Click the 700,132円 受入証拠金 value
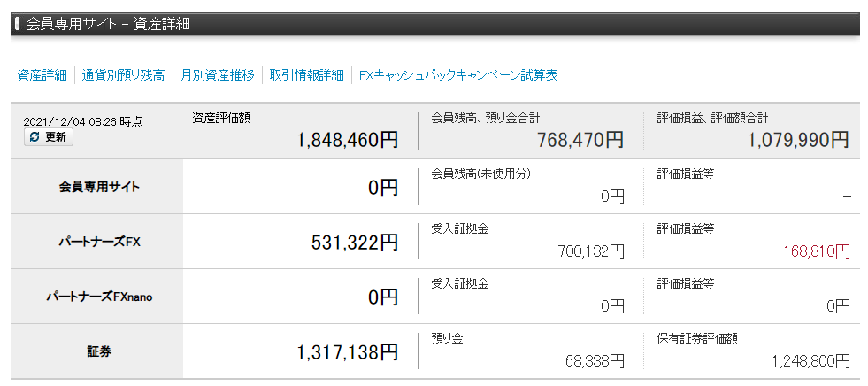 click(x=591, y=251)
